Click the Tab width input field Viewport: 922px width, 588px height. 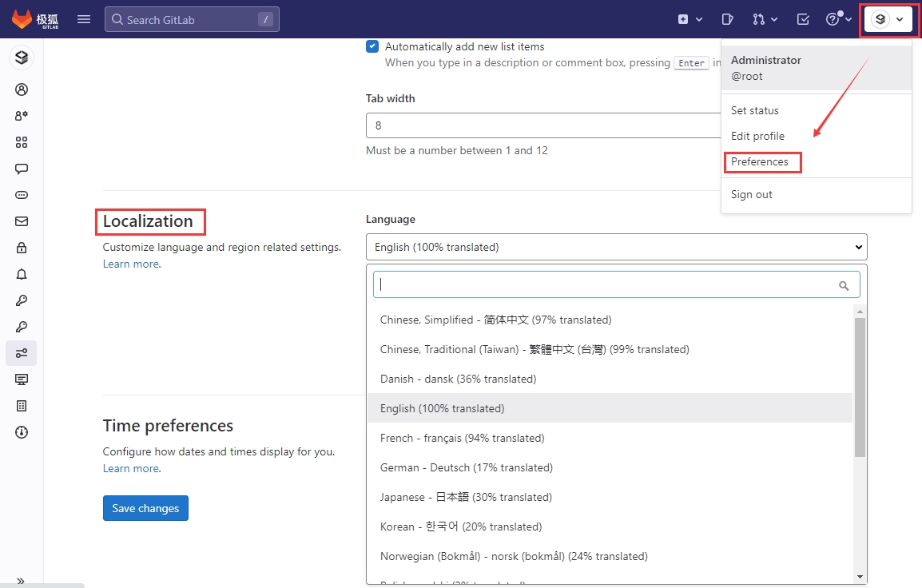pos(543,125)
